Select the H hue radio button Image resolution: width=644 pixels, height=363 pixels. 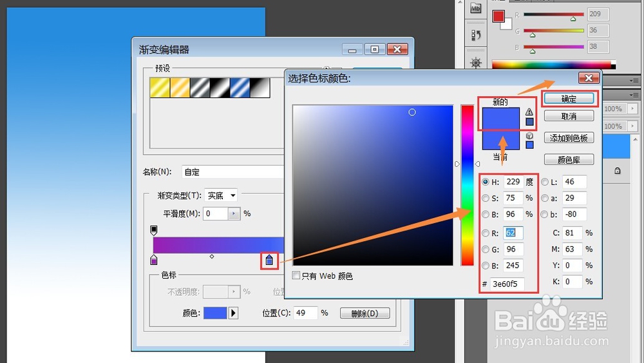coord(486,182)
